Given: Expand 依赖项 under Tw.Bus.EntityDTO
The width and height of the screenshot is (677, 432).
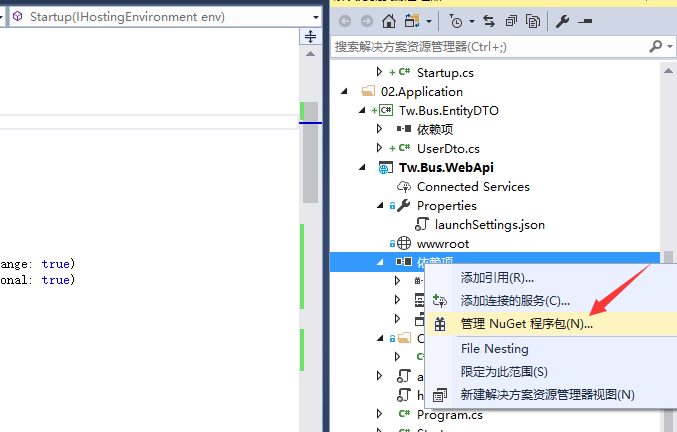Looking at the screenshot, I should click(x=379, y=129).
